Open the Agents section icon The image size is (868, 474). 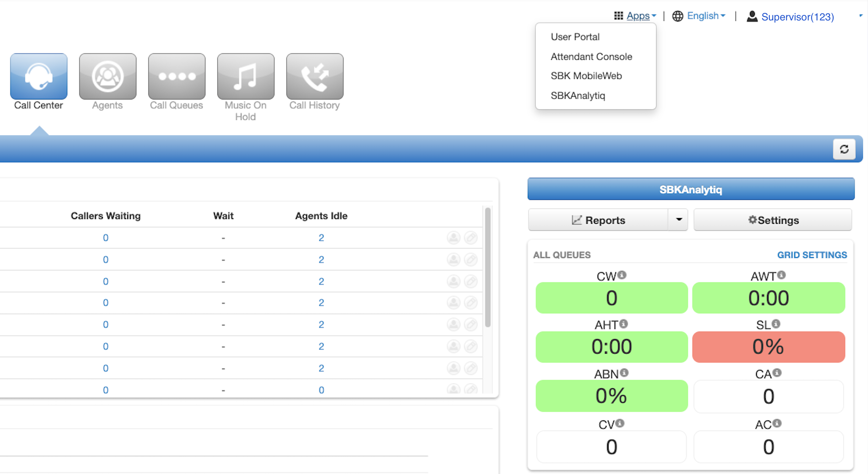coord(108,76)
